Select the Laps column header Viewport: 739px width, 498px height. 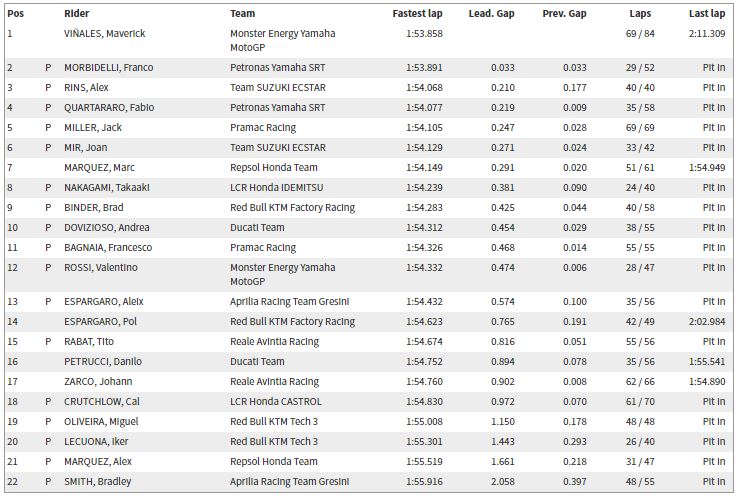(x=640, y=14)
